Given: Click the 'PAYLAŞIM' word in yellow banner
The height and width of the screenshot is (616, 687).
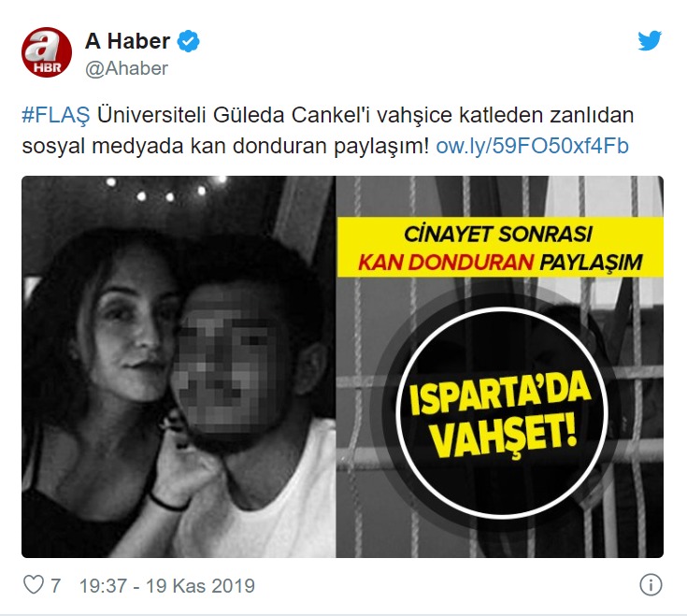Looking at the screenshot, I should (591, 263).
